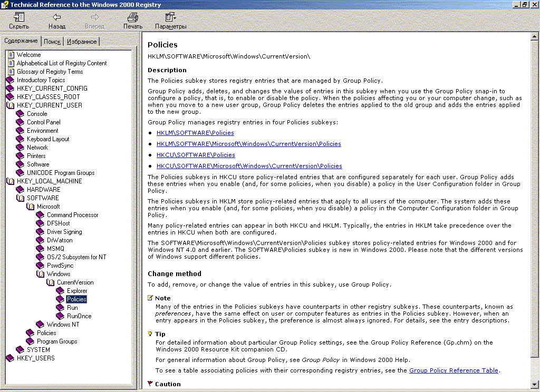Follow the HKLM\SOFTWARE\Policies link

coord(195,133)
